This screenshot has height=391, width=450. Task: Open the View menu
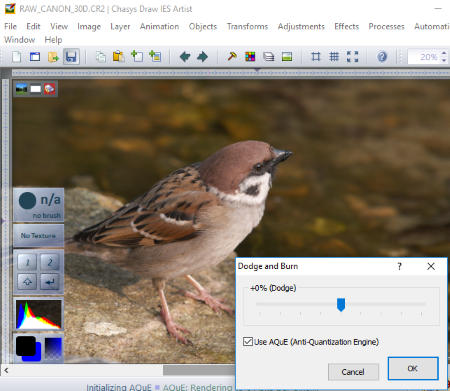coord(59,26)
